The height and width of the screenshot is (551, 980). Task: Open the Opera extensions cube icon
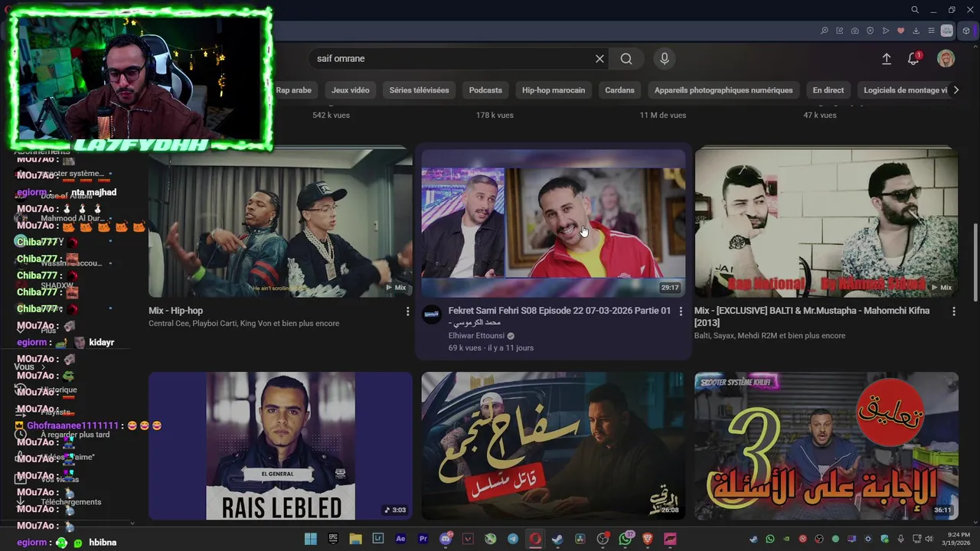coord(966,31)
